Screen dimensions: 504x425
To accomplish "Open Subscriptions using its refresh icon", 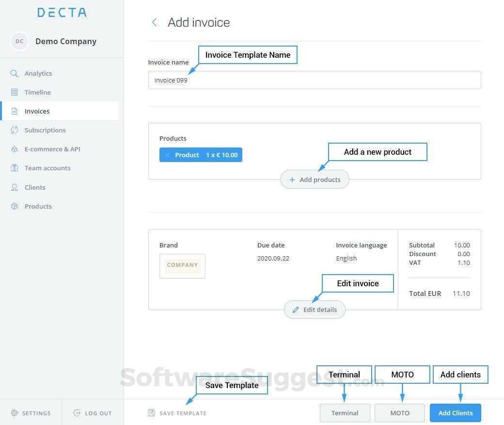I will 15,130.
